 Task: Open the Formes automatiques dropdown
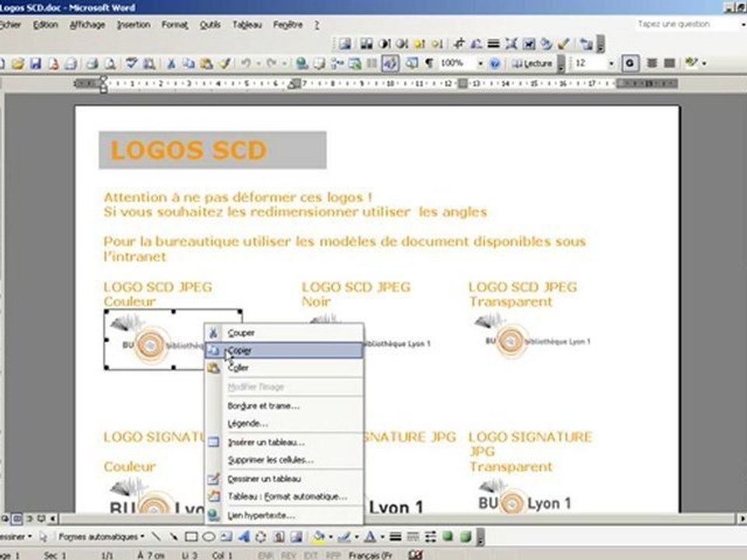[x=101, y=537]
